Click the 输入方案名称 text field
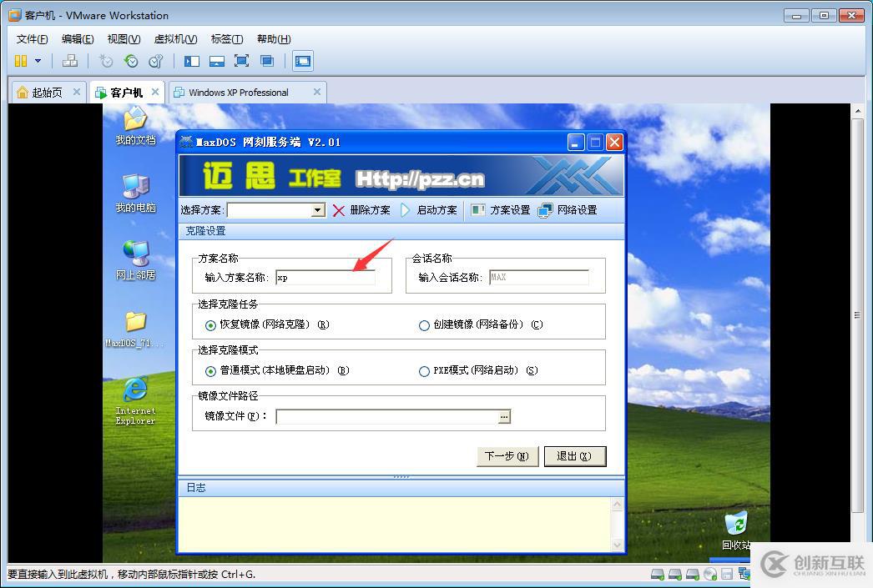This screenshot has width=873, height=588. point(325,277)
